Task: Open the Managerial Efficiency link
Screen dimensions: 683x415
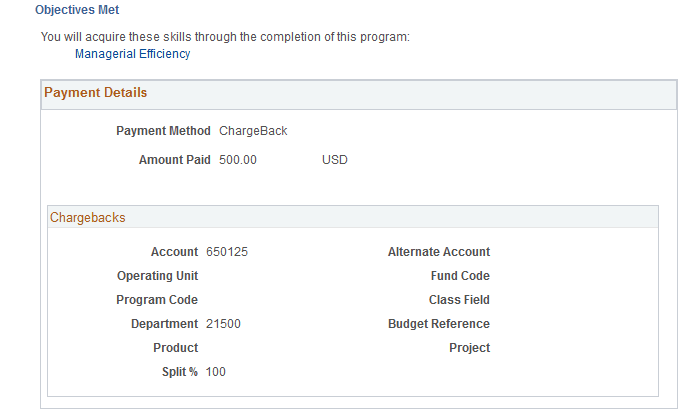Action: click(132, 54)
